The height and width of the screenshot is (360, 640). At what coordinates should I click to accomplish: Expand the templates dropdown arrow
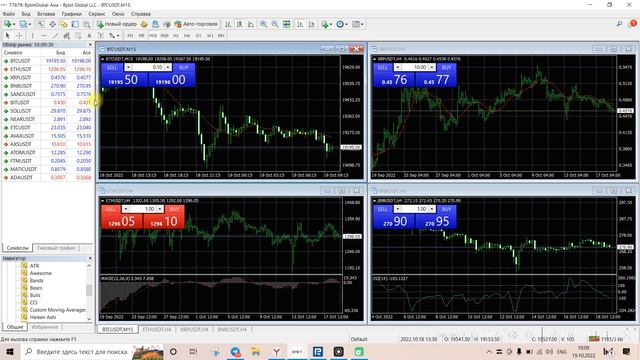point(362,24)
